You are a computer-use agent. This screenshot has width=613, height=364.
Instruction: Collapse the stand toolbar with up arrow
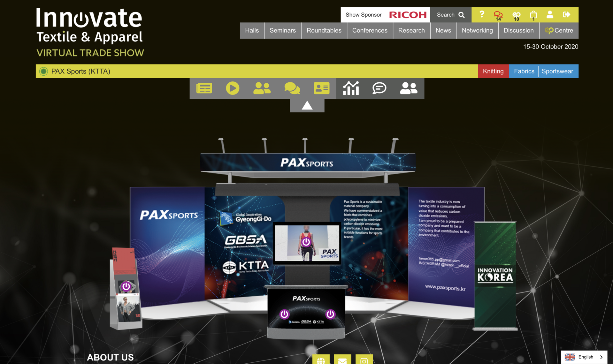307,105
